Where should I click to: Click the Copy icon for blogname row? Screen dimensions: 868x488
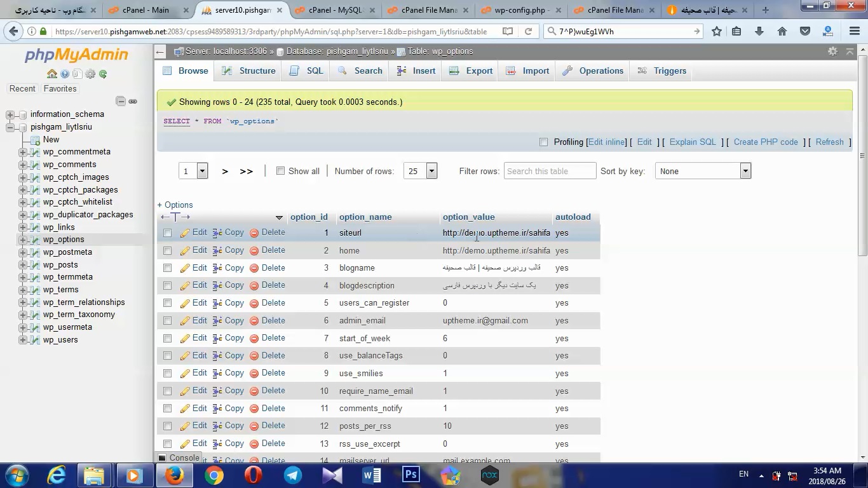[217, 268]
